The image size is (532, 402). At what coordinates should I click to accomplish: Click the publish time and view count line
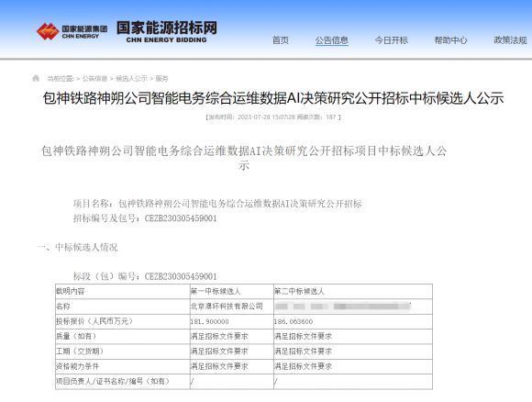pos(273,117)
